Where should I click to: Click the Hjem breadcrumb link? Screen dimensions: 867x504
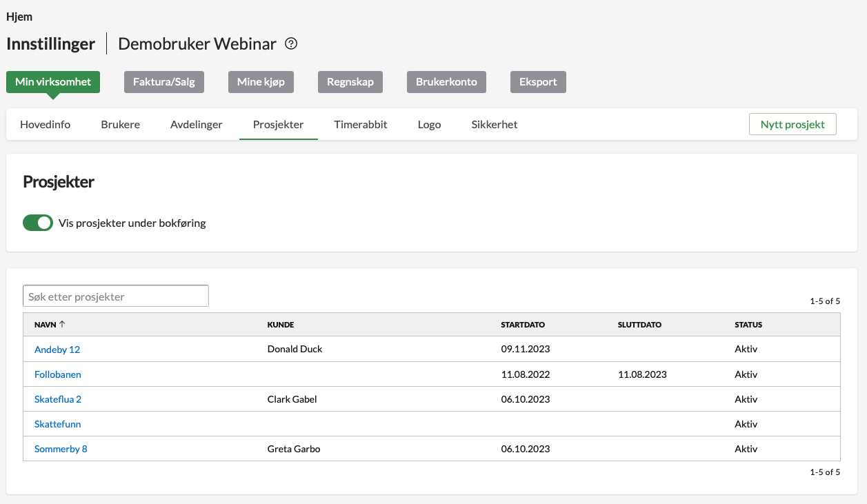pyautogui.click(x=19, y=17)
